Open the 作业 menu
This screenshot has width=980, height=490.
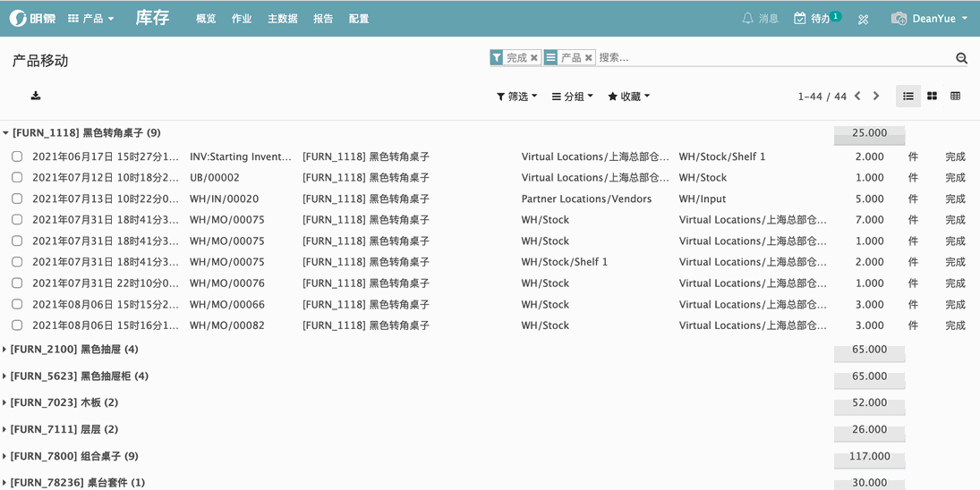click(242, 19)
